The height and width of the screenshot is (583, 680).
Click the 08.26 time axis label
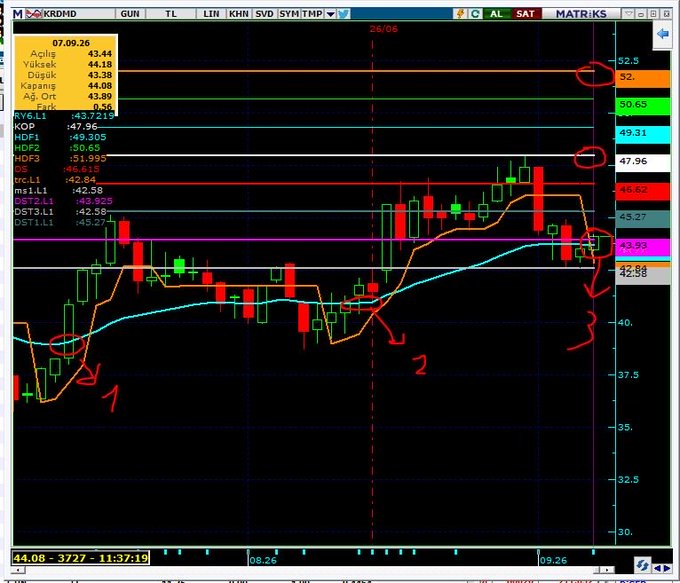point(263,560)
